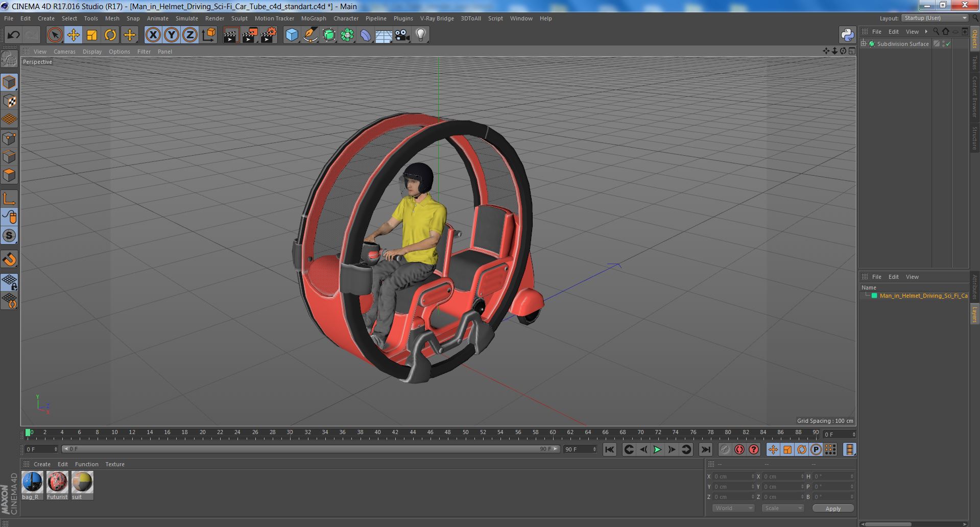Switch to Points mode
Screen dimensions: 980x527
9,138
